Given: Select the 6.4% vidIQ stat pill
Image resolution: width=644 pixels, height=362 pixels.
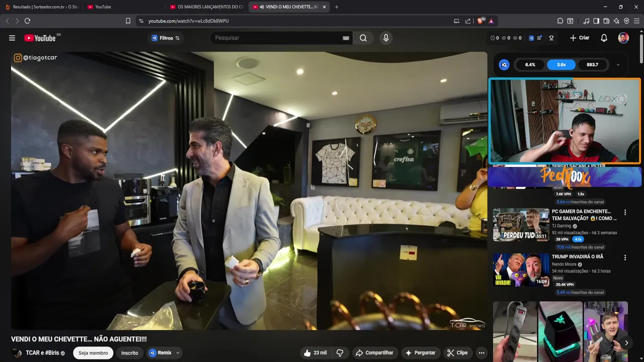Looking at the screenshot, I should 530,65.
